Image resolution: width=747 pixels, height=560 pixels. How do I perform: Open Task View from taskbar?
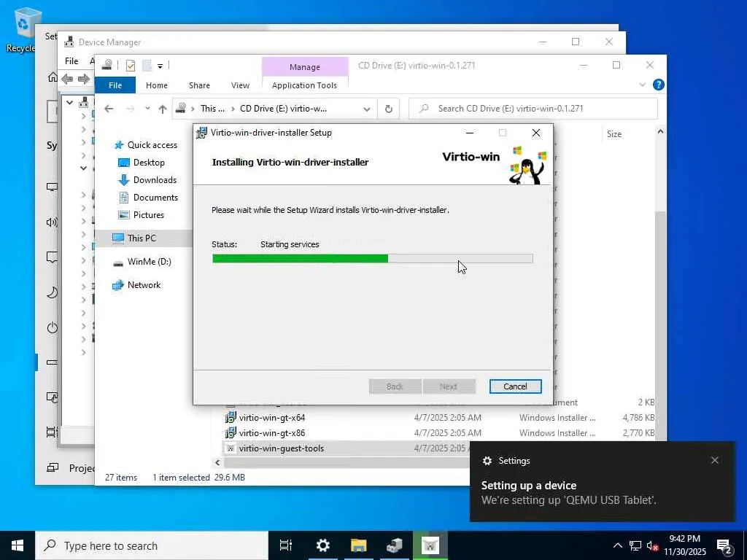coord(286,545)
